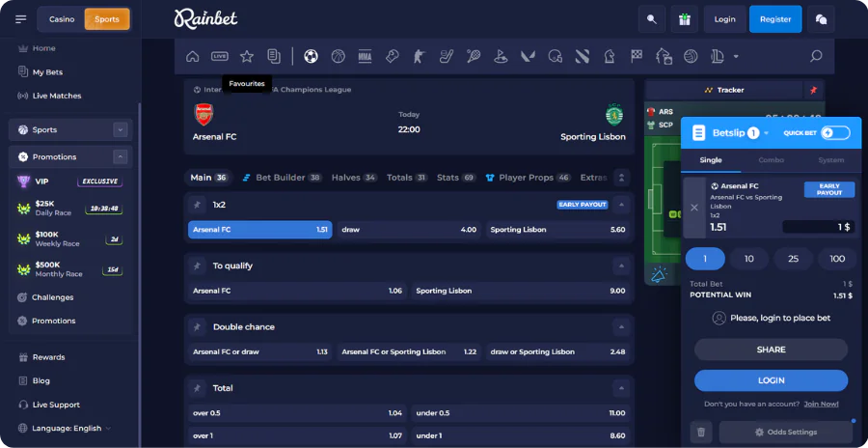The height and width of the screenshot is (448, 868).
Task: Select the basketball sport icon
Action: click(339, 56)
